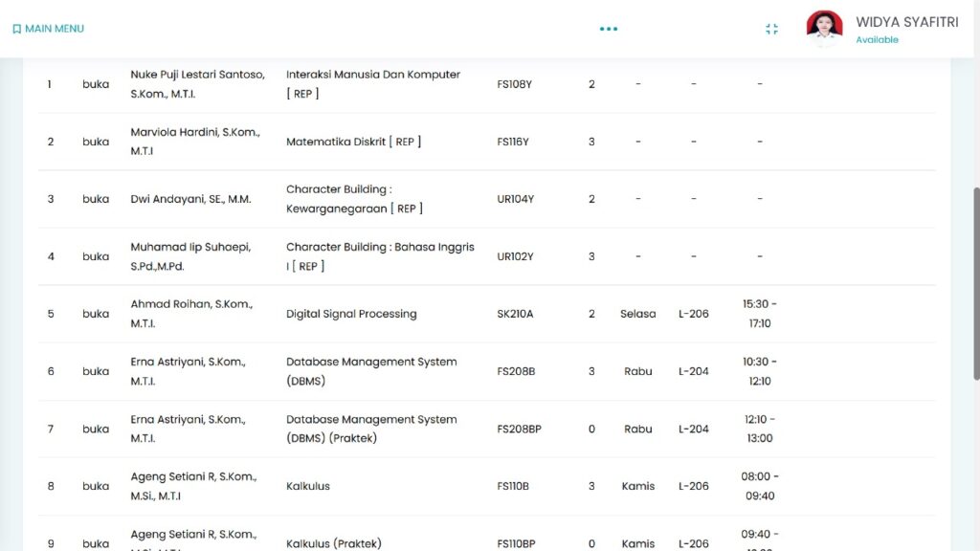The width and height of the screenshot is (980, 551).
Task: Click buka for Kalkulus (Praktek) row
Action: (96, 543)
